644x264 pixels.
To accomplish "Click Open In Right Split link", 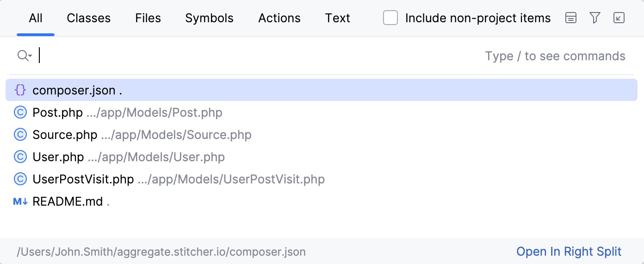I will coord(569,251).
